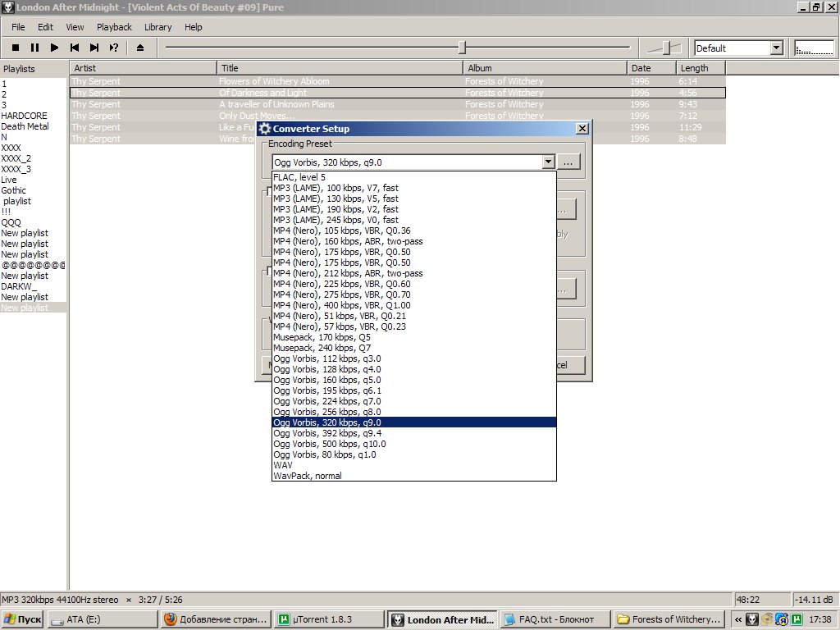Open the File menu
The height and width of the screenshot is (630, 840).
click(18, 27)
